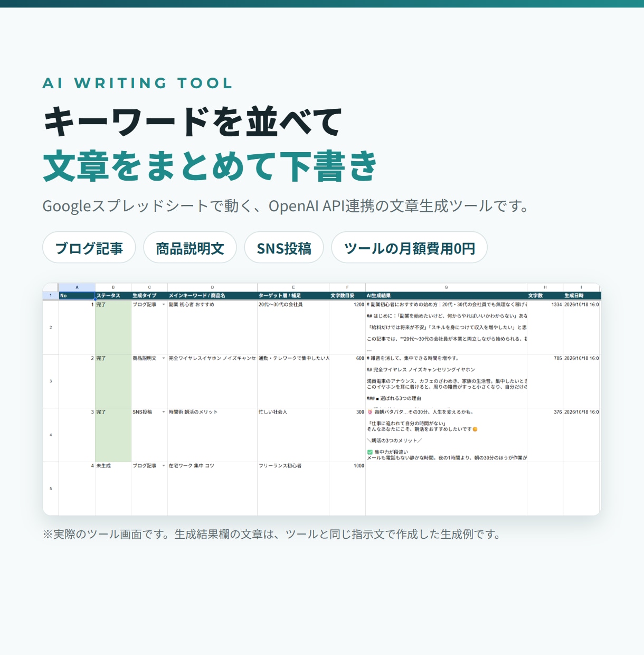The image size is (644, 655).
Task: Click the 完了 status cell in row No 3
Action: (113, 435)
